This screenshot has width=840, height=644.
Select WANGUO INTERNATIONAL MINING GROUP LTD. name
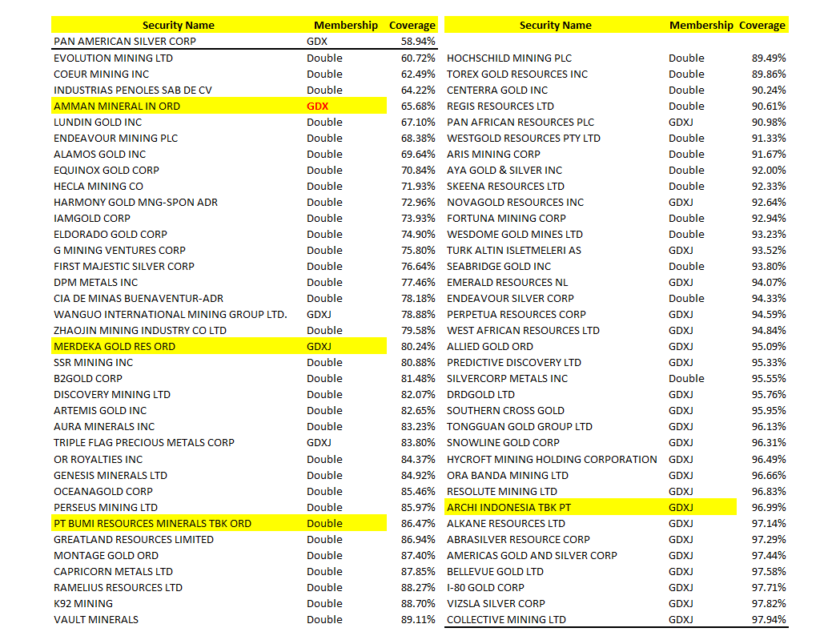coord(171,315)
